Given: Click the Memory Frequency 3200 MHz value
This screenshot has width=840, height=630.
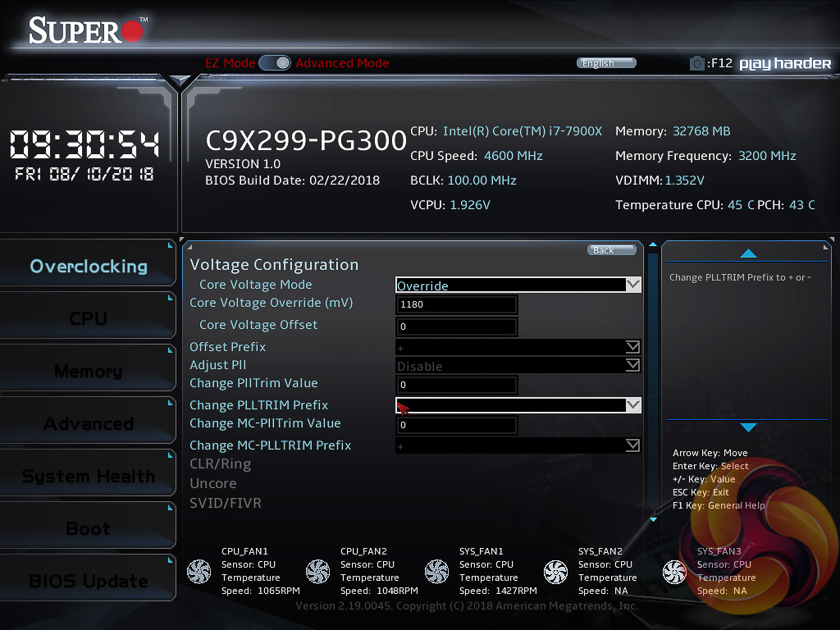Looking at the screenshot, I should pyautogui.click(x=767, y=156).
